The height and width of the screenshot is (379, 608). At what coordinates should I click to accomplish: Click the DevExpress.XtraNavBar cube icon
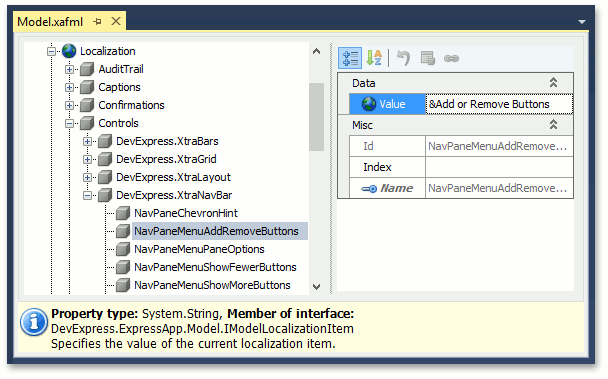pyautogui.click(x=105, y=196)
